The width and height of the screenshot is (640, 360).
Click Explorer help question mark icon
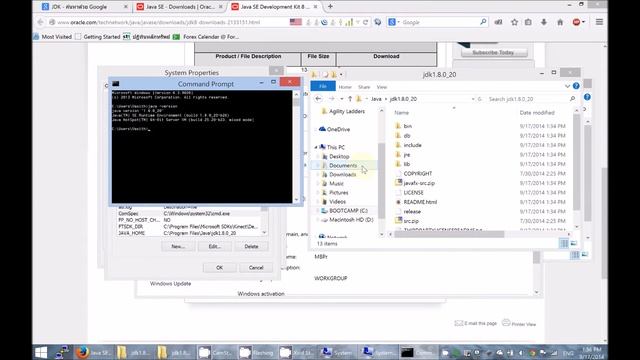576,86
